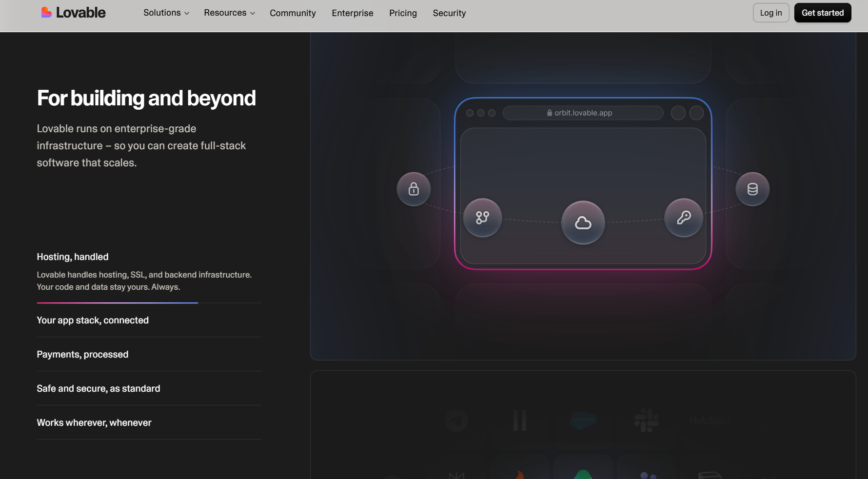Click the HubSpot logo
Image resolution: width=868 pixels, height=479 pixels.
710,420
